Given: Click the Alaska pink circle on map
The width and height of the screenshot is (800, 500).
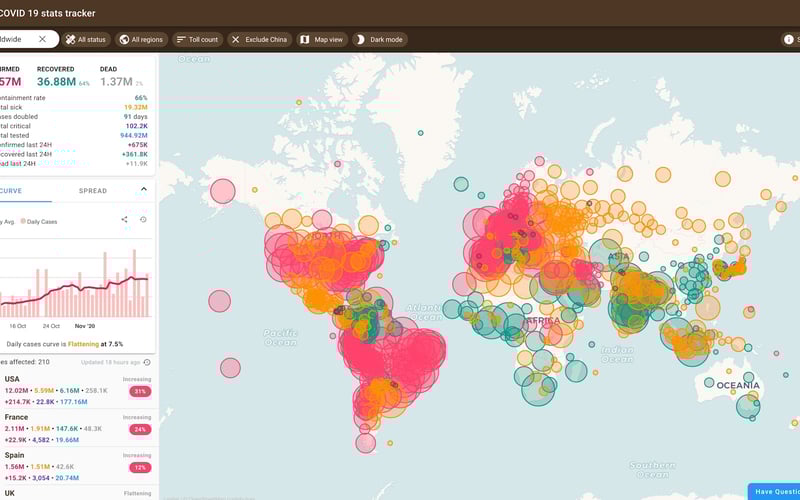Looking at the screenshot, I should click(222, 191).
